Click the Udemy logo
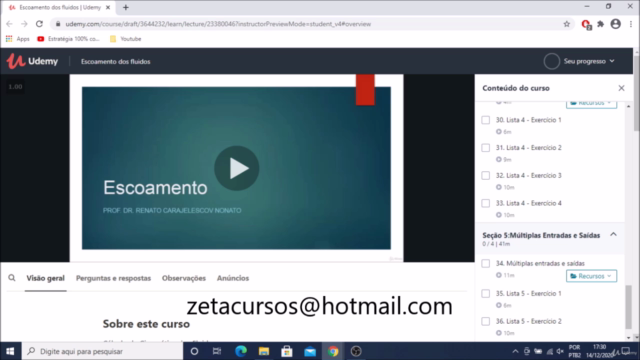Image resolution: width=640 pixels, height=360 pixels. [x=32, y=61]
